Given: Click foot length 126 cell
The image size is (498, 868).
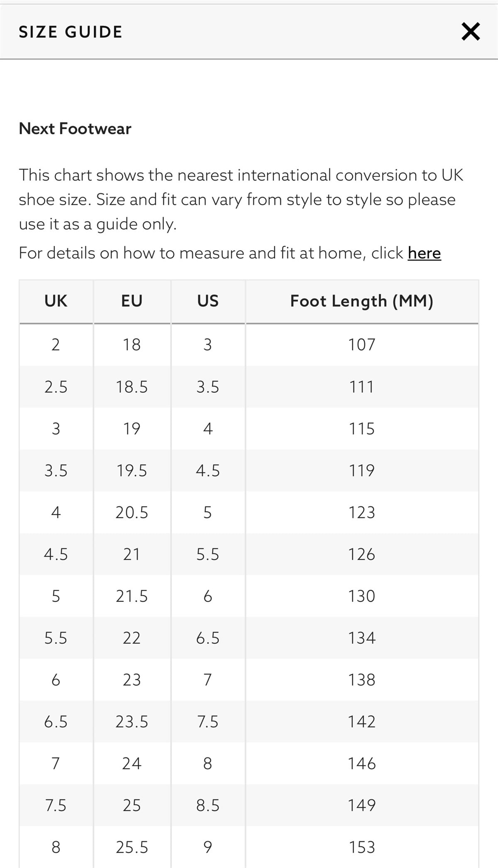Looking at the screenshot, I should click(x=361, y=554).
